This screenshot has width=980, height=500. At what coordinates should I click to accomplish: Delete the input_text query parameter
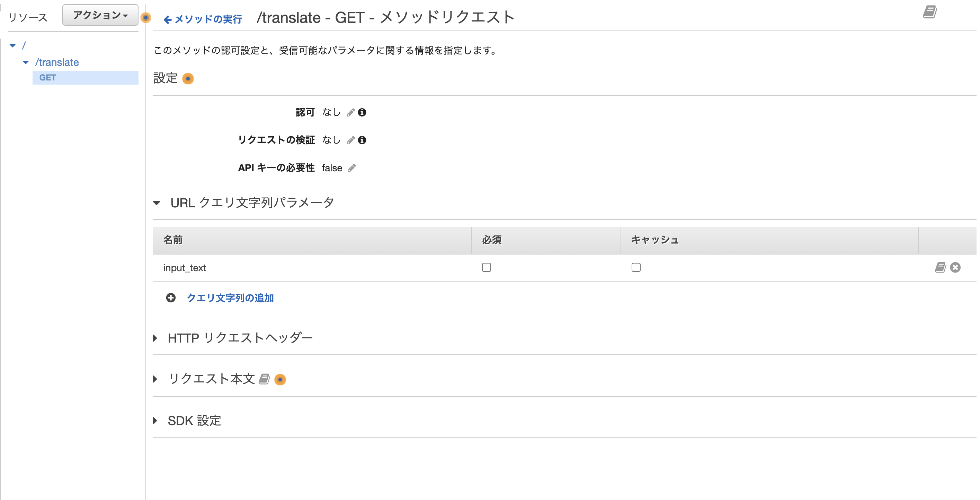[x=955, y=267]
